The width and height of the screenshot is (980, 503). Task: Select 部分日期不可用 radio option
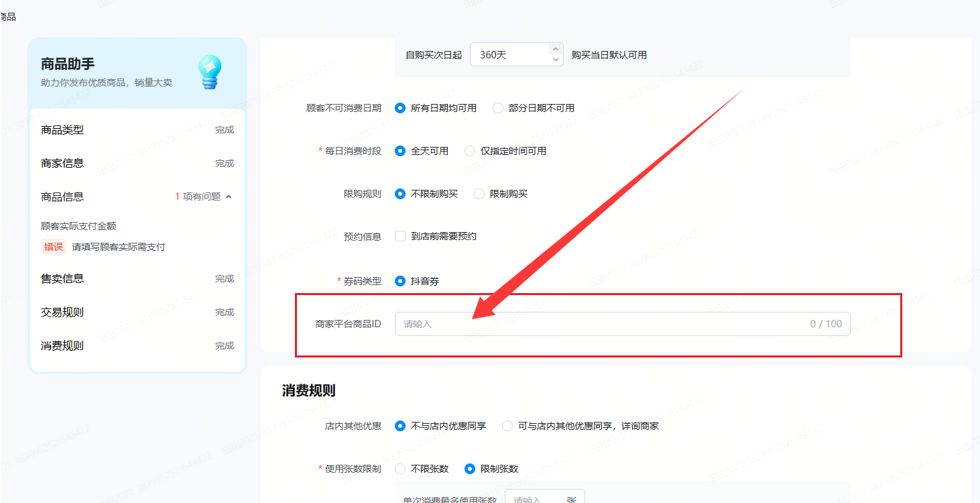tap(498, 108)
